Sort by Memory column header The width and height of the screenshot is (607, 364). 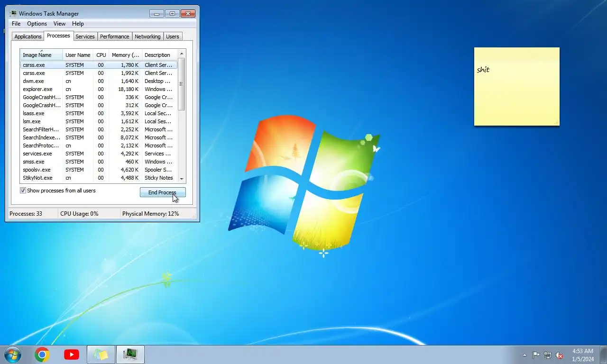pos(125,55)
